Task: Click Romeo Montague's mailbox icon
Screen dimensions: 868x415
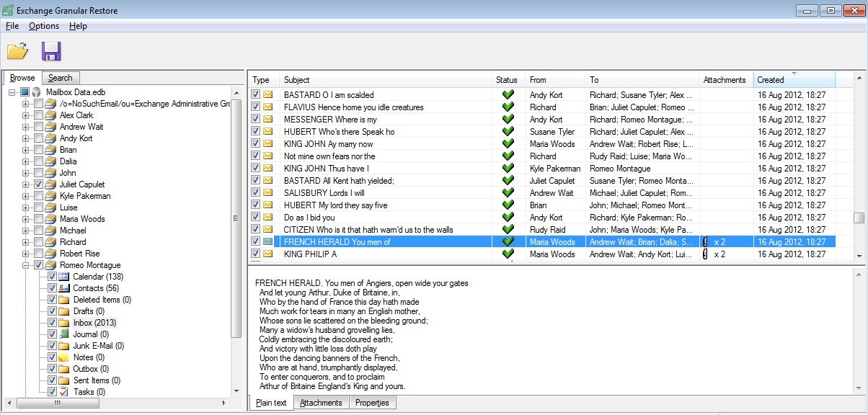Action: 50,265
